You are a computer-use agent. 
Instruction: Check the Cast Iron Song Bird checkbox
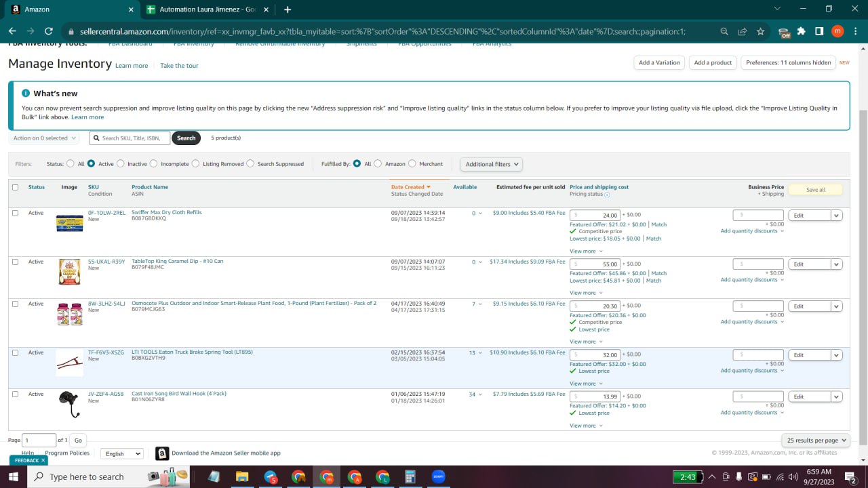[16, 394]
